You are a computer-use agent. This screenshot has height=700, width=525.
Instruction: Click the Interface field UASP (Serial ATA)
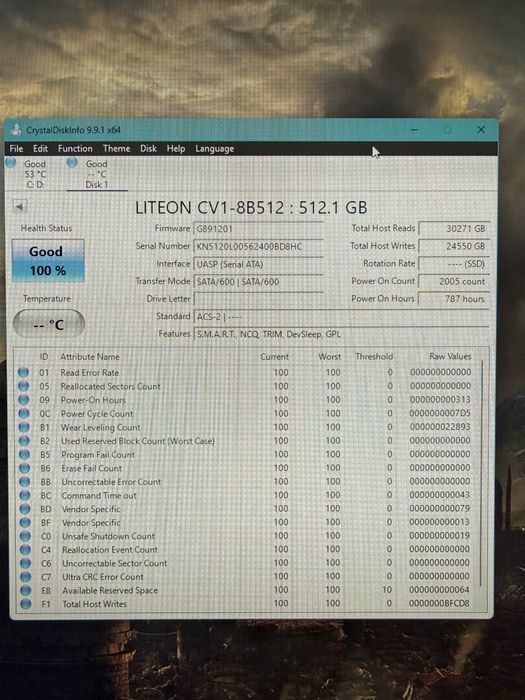tap(258, 264)
